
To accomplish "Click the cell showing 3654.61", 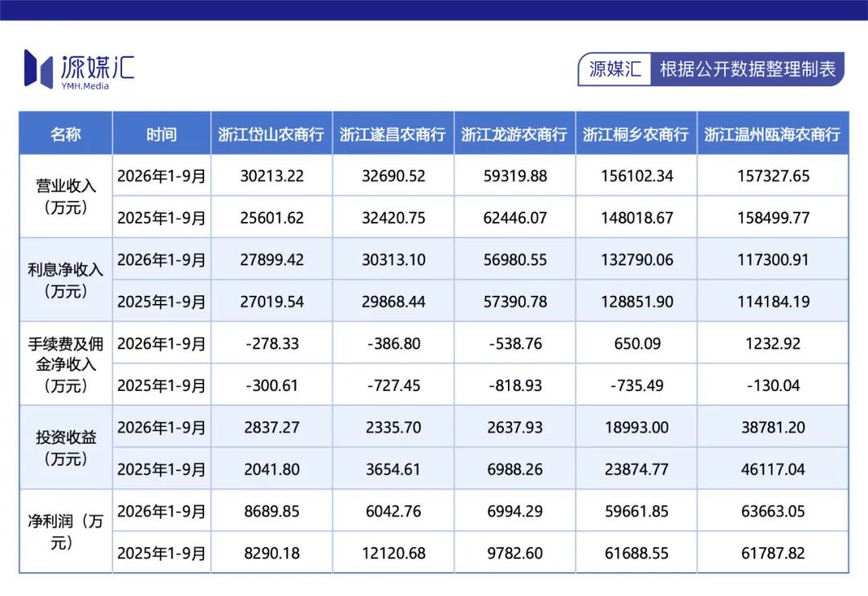I will [x=394, y=469].
